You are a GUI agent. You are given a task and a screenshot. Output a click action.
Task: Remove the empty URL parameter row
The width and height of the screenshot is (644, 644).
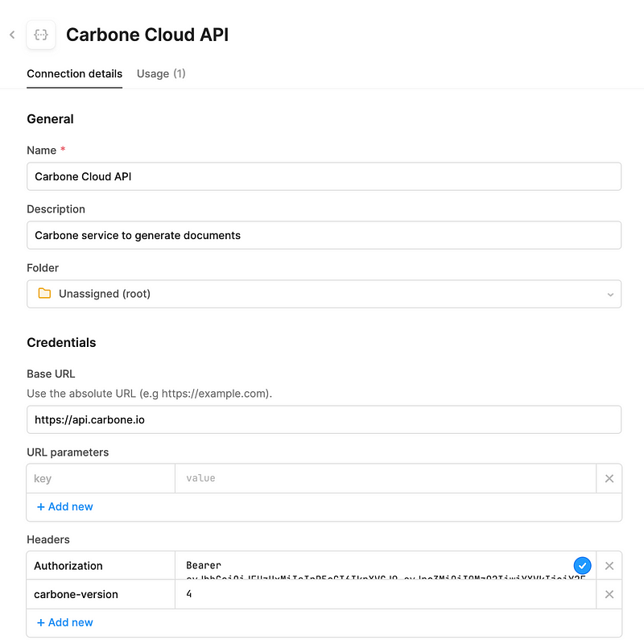609,478
